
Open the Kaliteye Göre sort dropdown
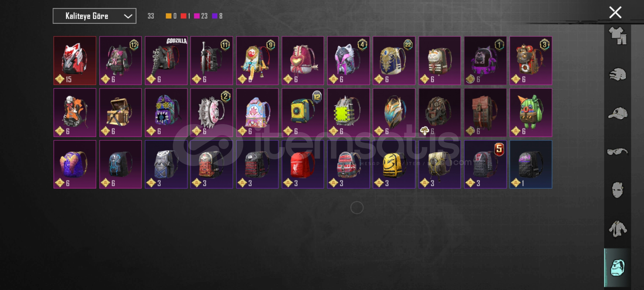coord(94,16)
